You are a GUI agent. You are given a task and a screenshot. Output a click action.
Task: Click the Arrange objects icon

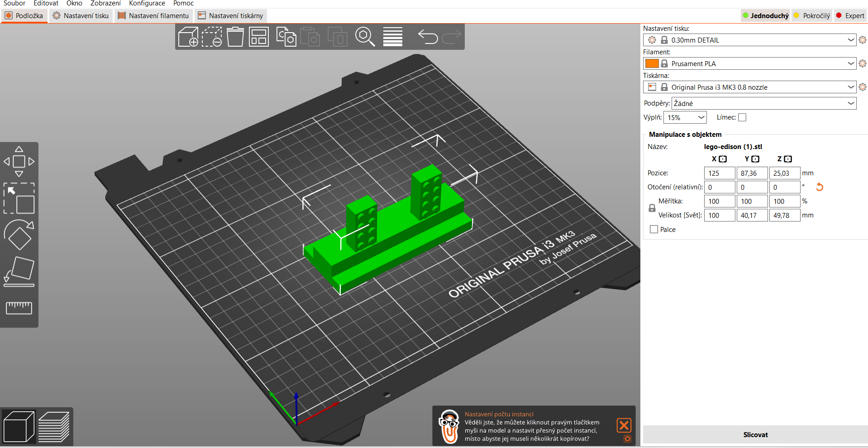click(259, 37)
